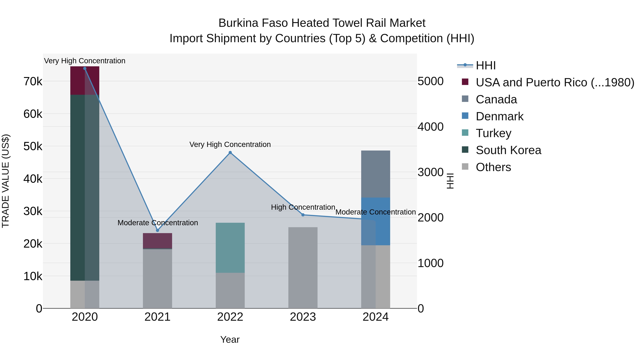
Task: Click the 10k trade value tick label
Action: click(33, 276)
